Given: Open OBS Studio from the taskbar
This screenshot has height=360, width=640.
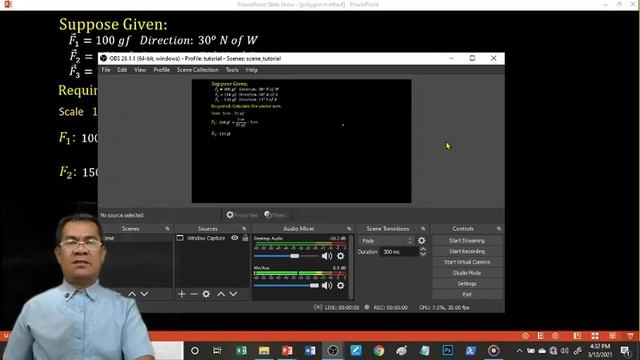Looking at the screenshot, I should coord(333,351).
